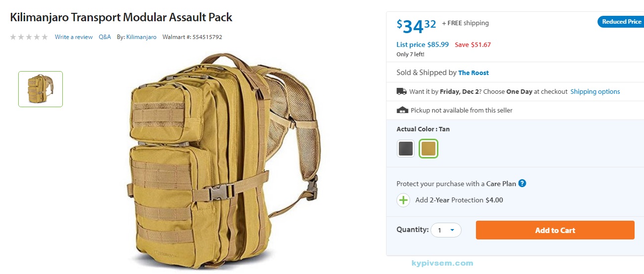The height and width of the screenshot is (274, 644).
Task: Open the Write a review link
Action: click(x=74, y=37)
